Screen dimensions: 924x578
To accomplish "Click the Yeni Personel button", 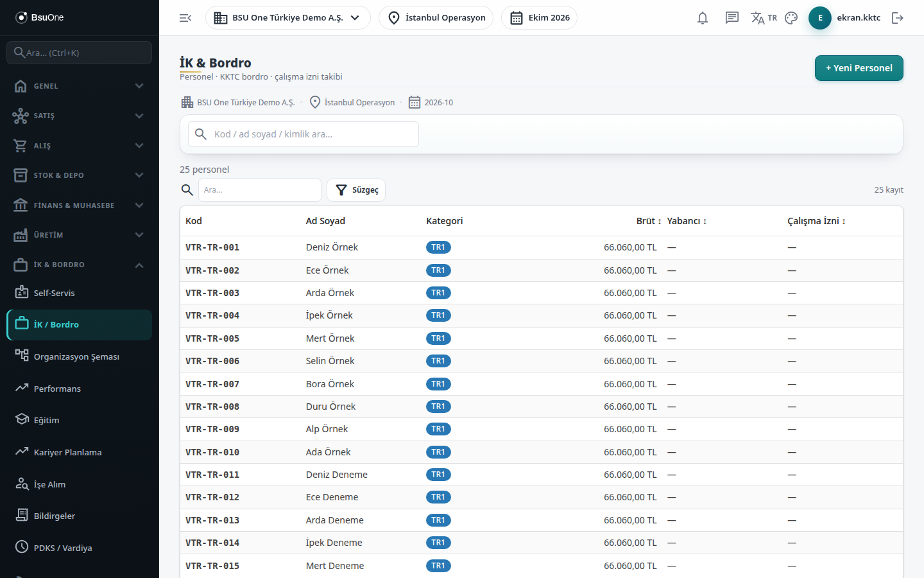I will [x=859, y=68].
